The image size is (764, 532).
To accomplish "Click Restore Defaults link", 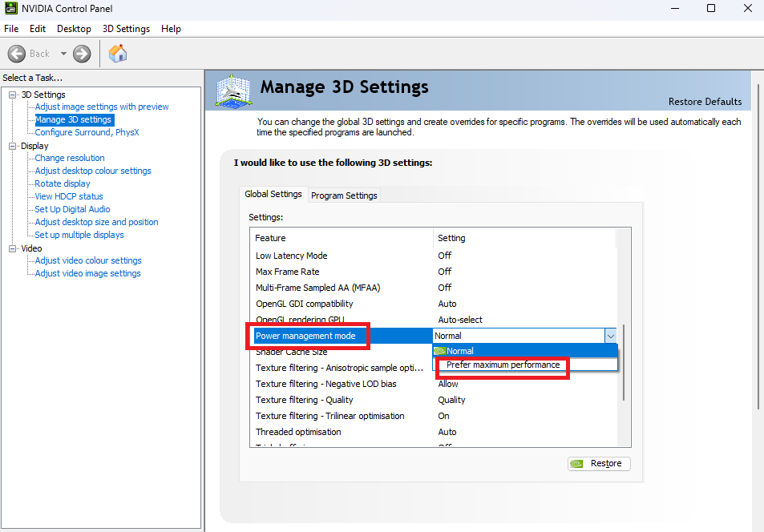I will (705, 101).
